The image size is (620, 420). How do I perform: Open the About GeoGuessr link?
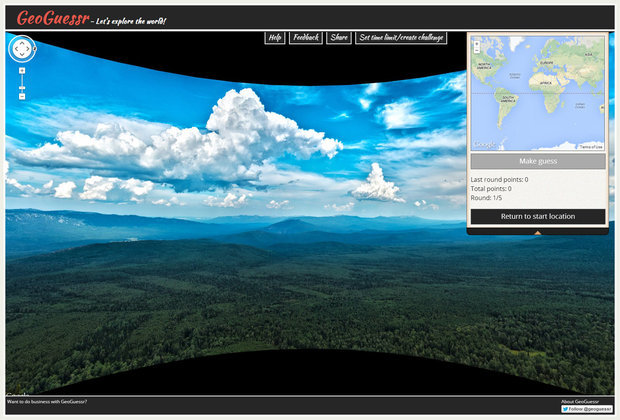click(580, 401)
